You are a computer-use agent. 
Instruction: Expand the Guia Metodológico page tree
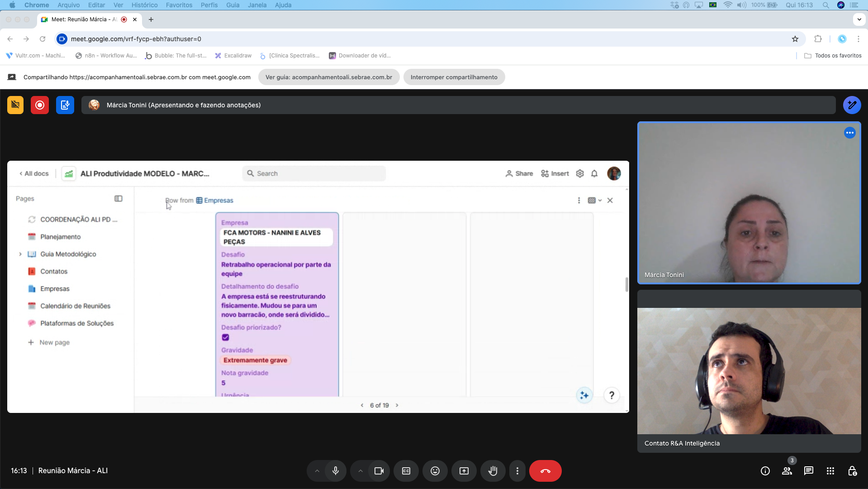(20, 254)
